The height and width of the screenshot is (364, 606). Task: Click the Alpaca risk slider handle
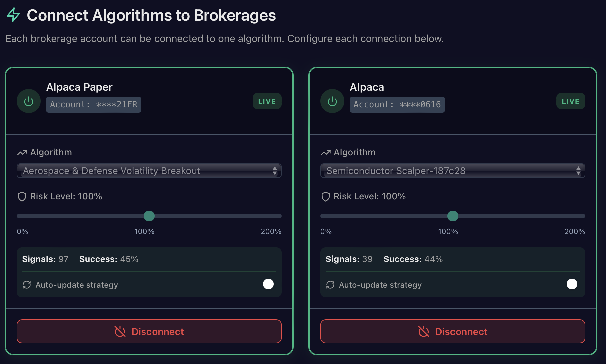[x=453, y=216]
